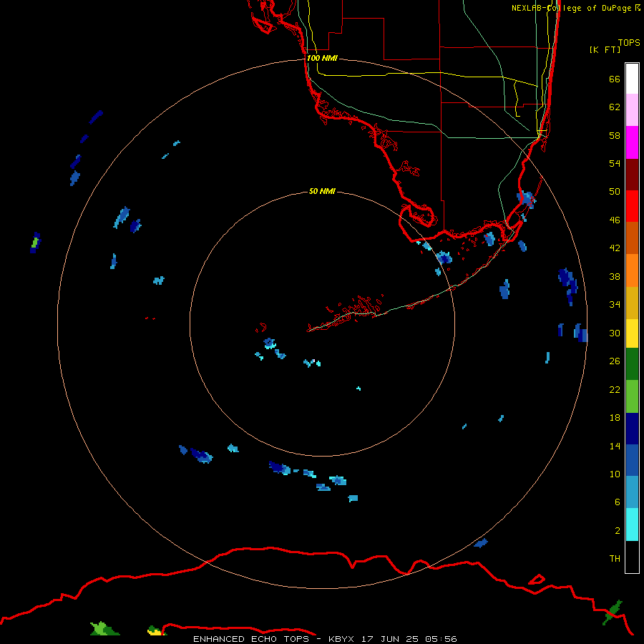Image resolution: width=644 pixels, height=644 pixels.
Task: Click the '[K FT]' units label
Action: [605, 49]
